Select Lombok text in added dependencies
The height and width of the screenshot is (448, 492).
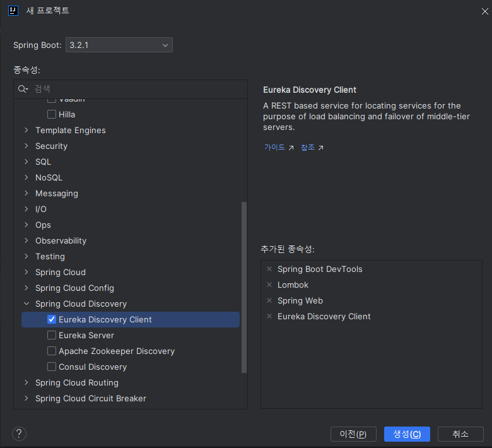pos(293,285)
